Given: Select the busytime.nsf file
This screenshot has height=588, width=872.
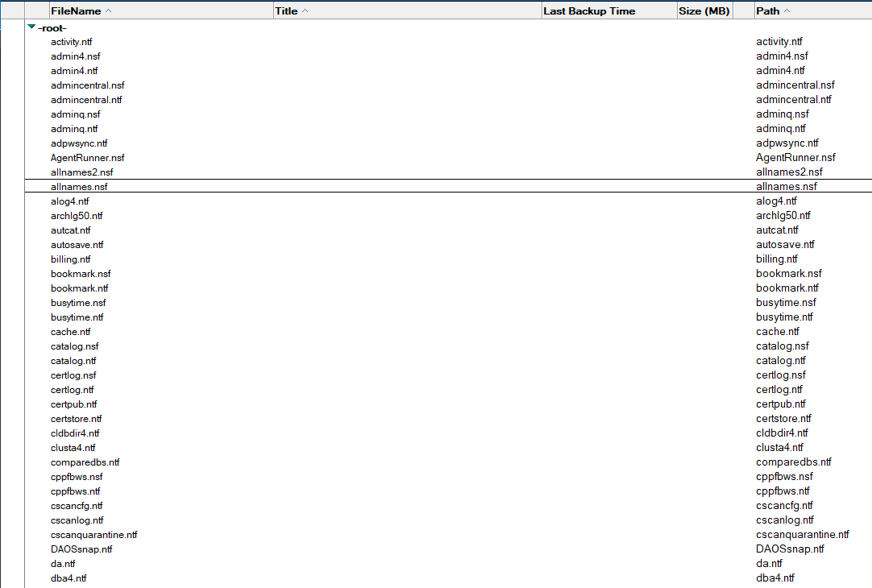Looking at the screenshot, I should (78, 302).
